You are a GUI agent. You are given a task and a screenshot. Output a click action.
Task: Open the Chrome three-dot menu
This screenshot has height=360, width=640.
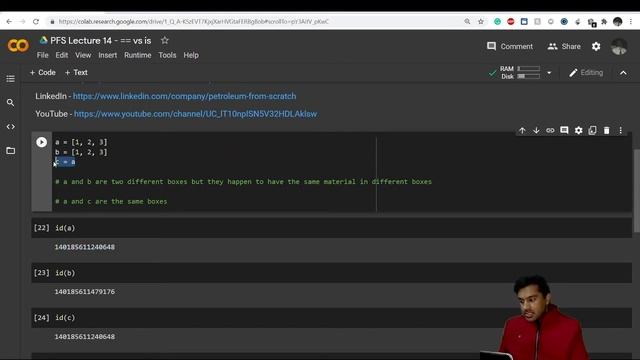(631, 22)
